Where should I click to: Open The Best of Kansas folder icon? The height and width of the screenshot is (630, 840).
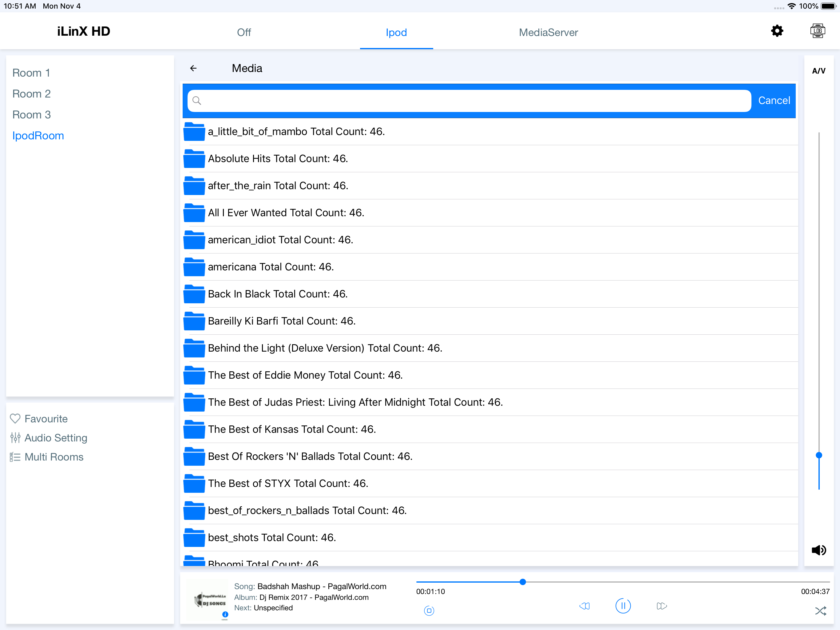tap(194, 429)
